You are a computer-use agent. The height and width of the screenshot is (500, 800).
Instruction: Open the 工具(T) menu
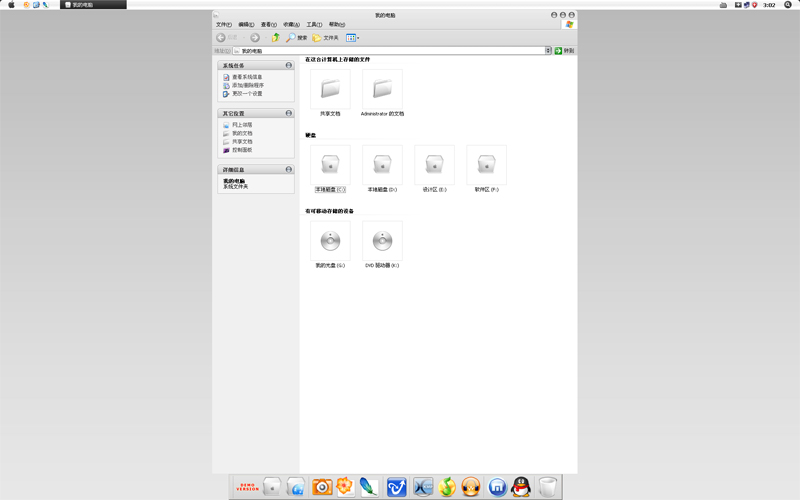(x=314, y=25)
